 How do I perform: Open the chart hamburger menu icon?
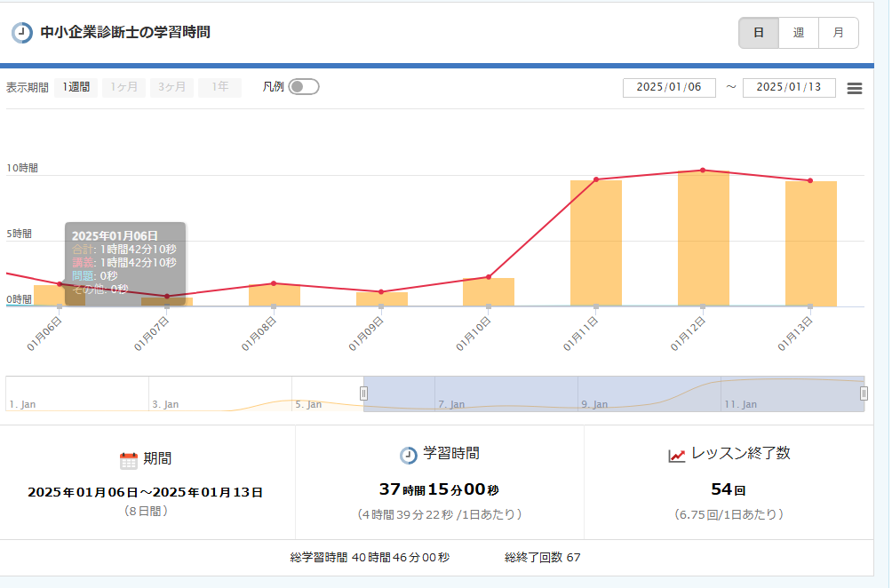[x=855, y=88]
